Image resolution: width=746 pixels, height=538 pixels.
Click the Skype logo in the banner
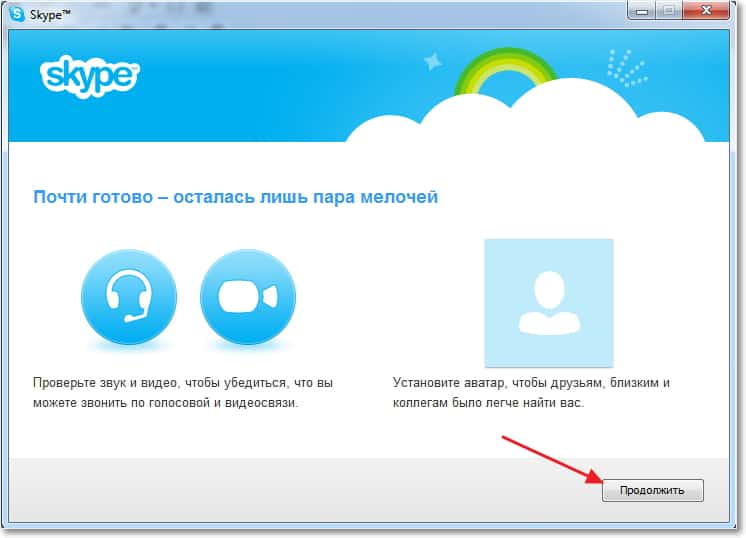coord(89,76)
